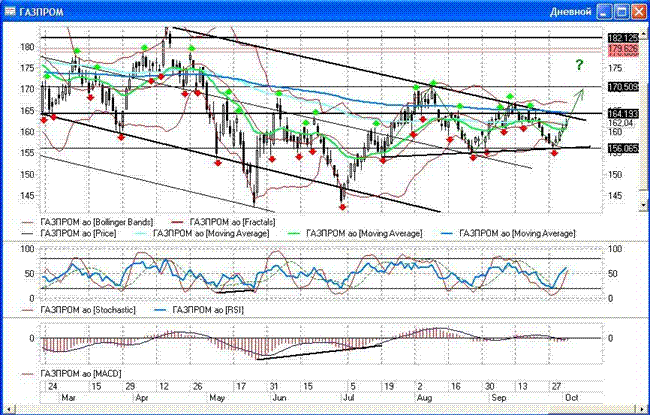The width and height of the screenshot is (650, 415).
Task: Click the horizontal scrollbar left arrow
Action: 9,409
